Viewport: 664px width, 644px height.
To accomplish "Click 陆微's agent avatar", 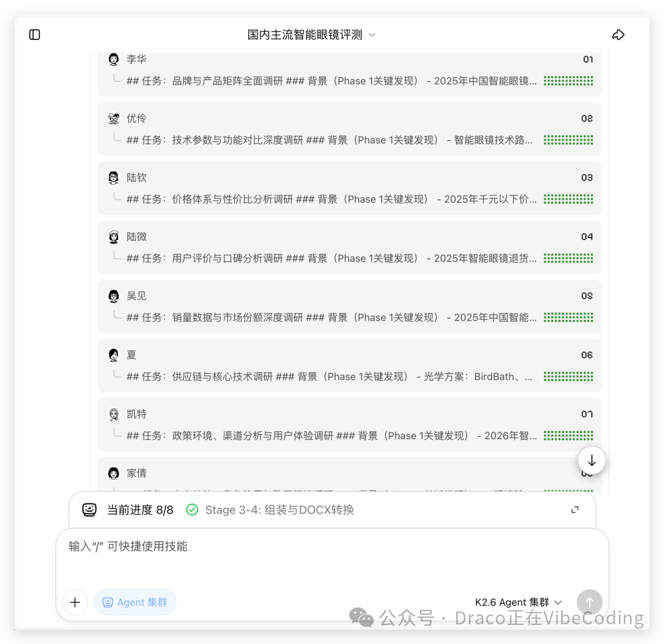I will (x=114, y=237).
